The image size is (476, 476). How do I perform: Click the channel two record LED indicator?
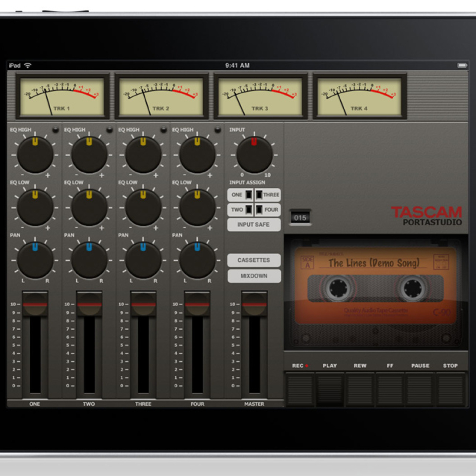coord(109,130)
